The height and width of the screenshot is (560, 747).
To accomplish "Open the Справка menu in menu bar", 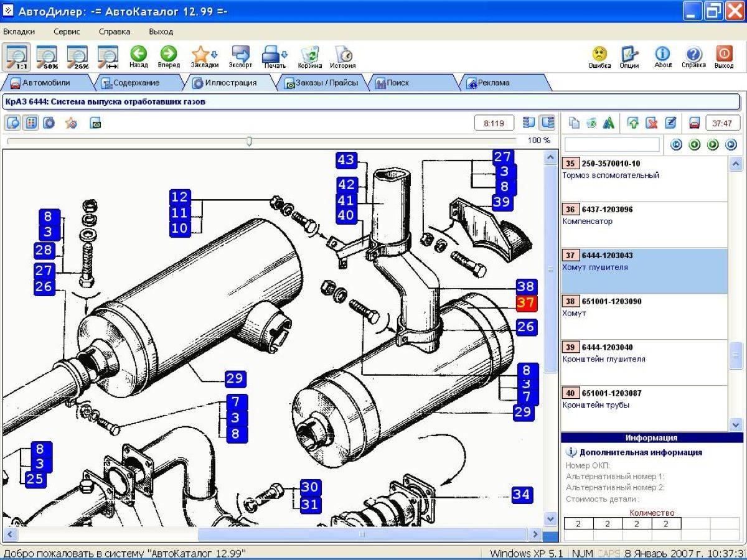I will [115, 31].
